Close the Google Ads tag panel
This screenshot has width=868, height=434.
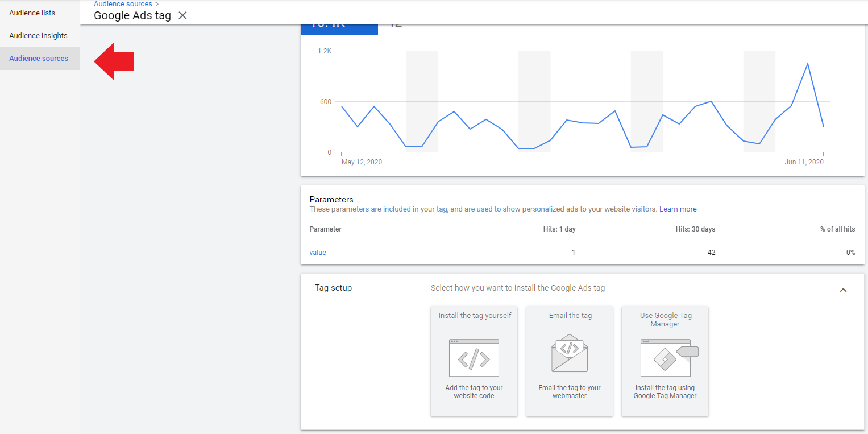pyautogui.click(x=182, y=15)
